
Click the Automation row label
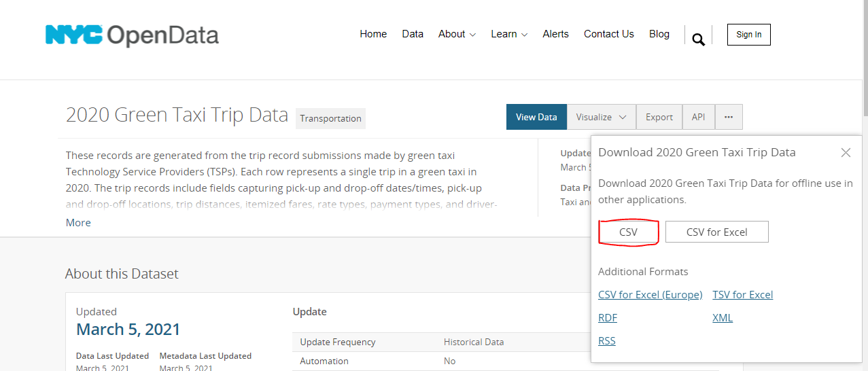[x=324, y=361]
